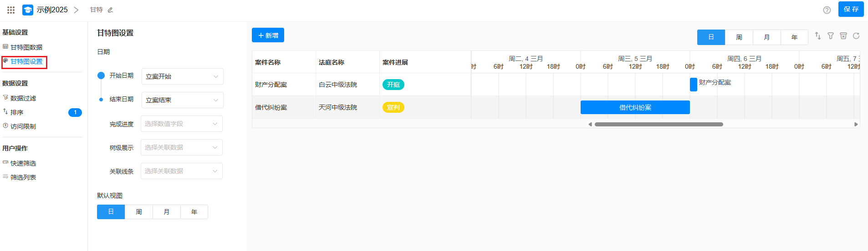Select 月 in the default view setting
Viewport: 868px width, 251px height.
tap(167, 212)
